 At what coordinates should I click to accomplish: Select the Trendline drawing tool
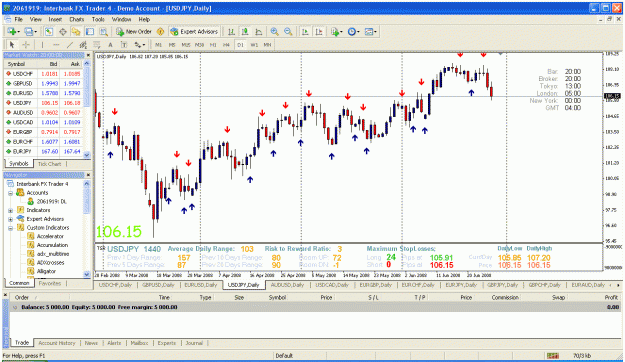click(70, 45)
